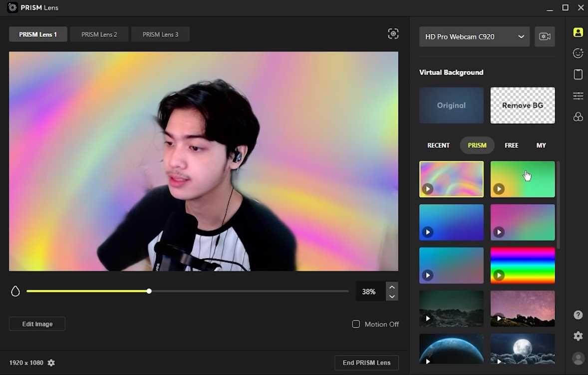Open the HD Pro Webcam C920 dropdown
The height and width of the screenshot is (375, 588).
474,36
